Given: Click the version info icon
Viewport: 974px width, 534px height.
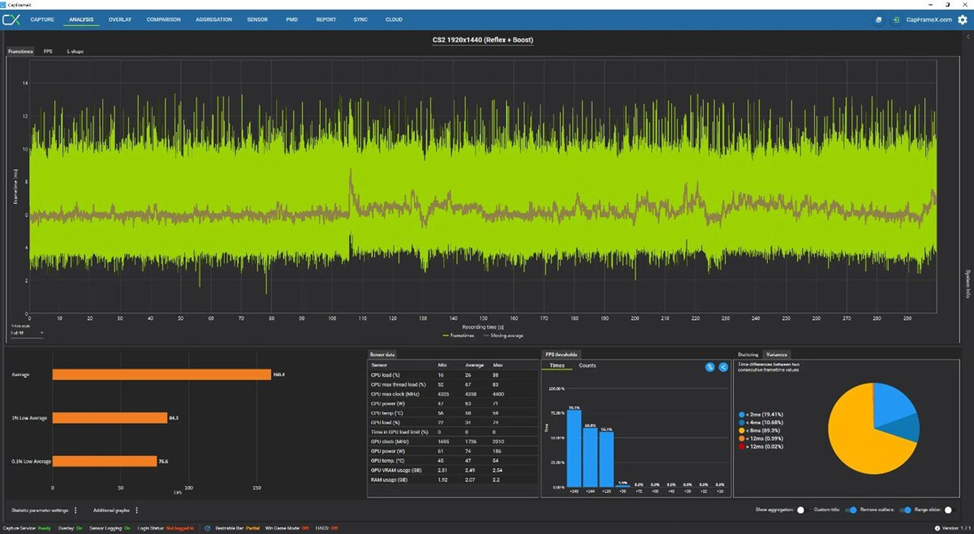Looking at the screenshot, I should coord(937,528).
